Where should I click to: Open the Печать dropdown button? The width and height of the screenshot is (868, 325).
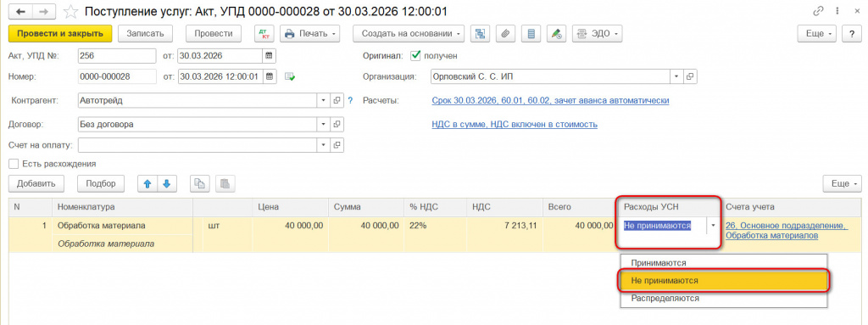coord(310,34)
